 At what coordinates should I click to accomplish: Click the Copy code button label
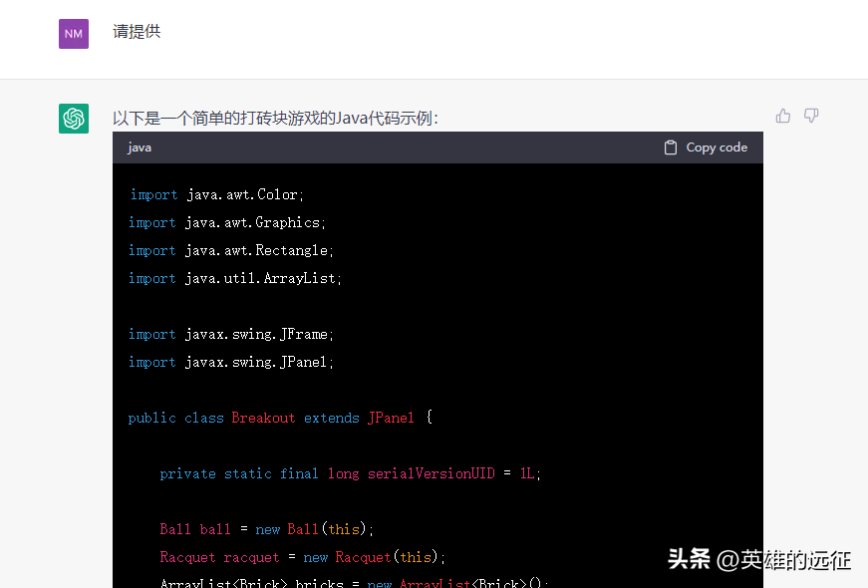(717, 147)
